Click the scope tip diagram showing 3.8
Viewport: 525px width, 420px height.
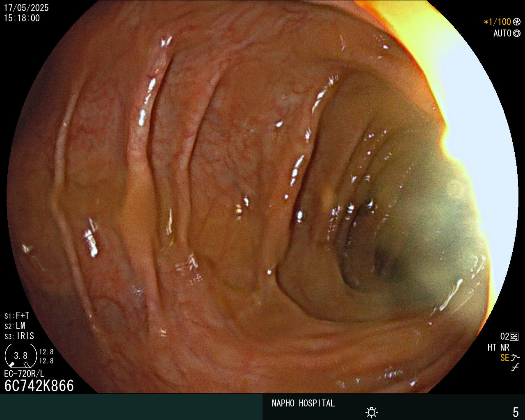(21, 356)
